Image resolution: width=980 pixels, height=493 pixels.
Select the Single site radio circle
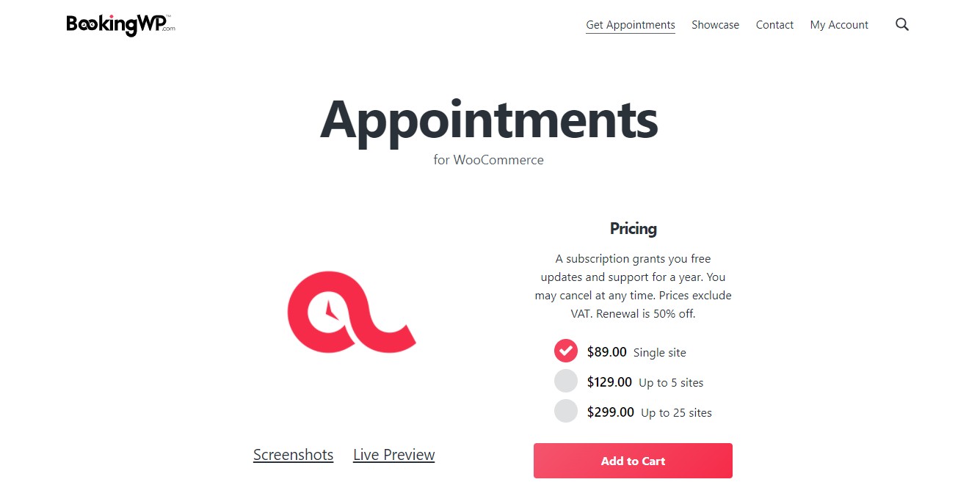566,351
